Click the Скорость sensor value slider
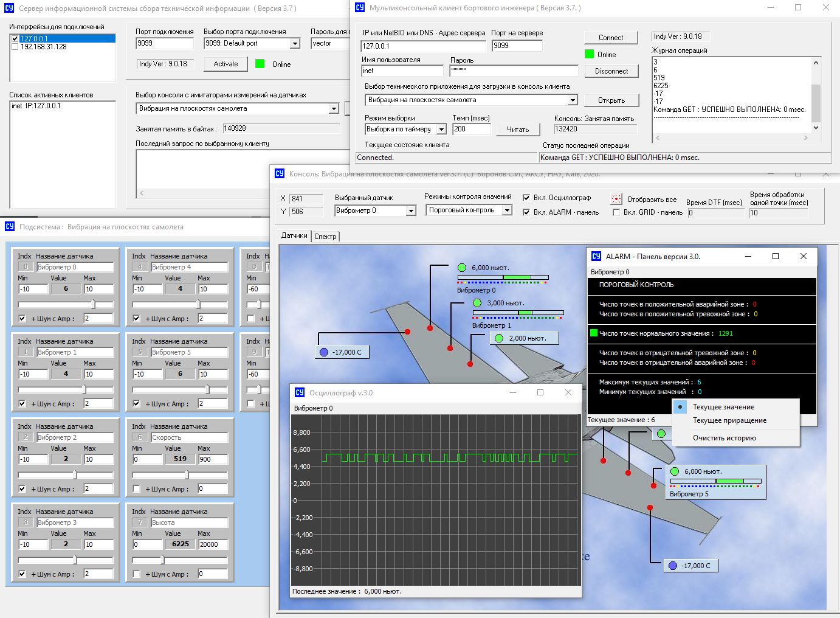840x618 pixels. 187,475
